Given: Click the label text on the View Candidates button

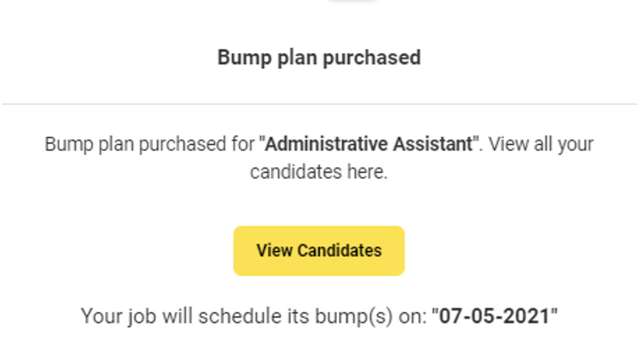Looking at the screenshot, I should pos(318,250).
